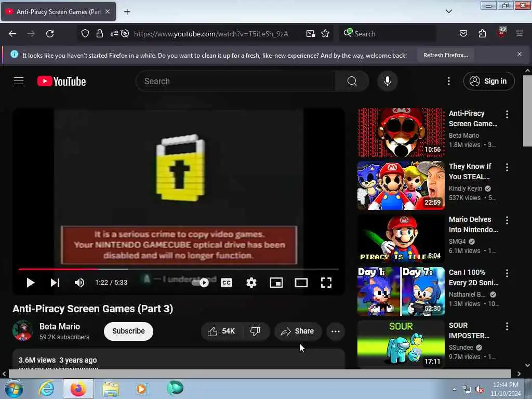Image resolution: width=532 pixels, height=399 pixels.
Task: Mute the video volume
Action: pyautogui.click(x=79, y=283)
